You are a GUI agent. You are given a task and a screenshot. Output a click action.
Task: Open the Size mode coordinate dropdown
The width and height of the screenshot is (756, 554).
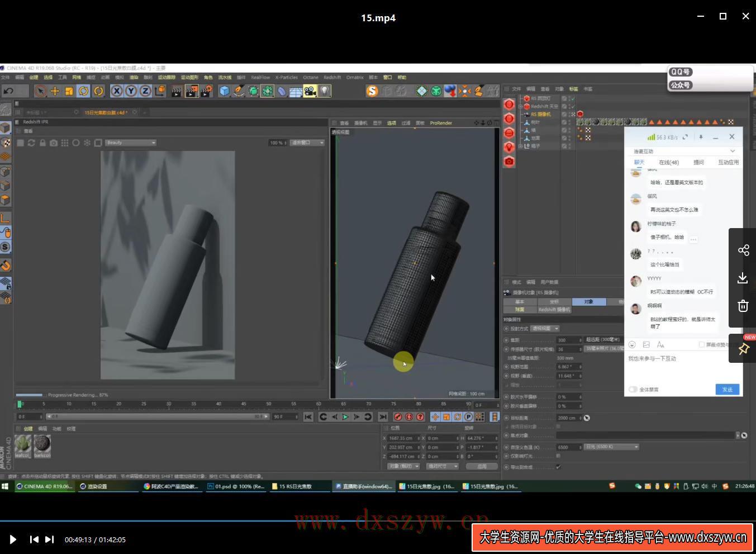pos(443,466)
